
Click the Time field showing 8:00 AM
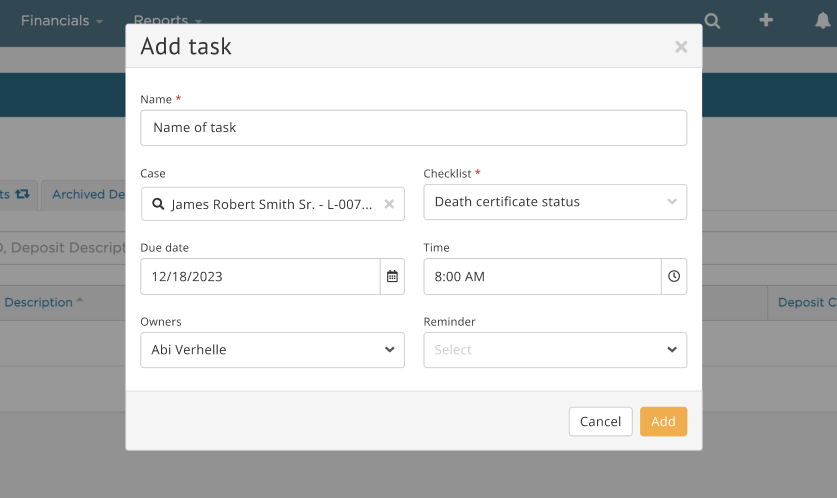pos(542,276)
